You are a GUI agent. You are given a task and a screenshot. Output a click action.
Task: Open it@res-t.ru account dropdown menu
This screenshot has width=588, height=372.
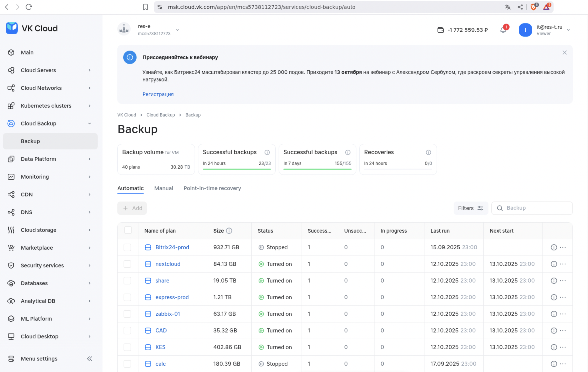[x=568, y=30]
